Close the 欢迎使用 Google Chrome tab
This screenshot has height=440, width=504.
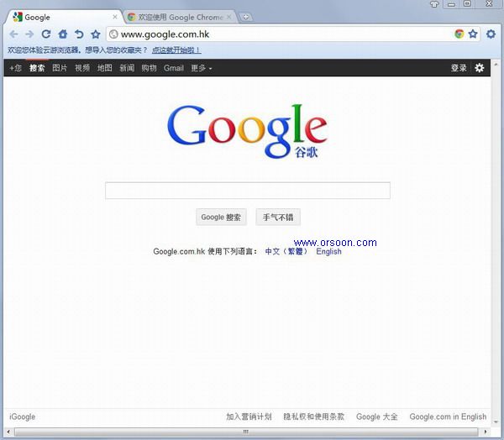coord(228,17)
